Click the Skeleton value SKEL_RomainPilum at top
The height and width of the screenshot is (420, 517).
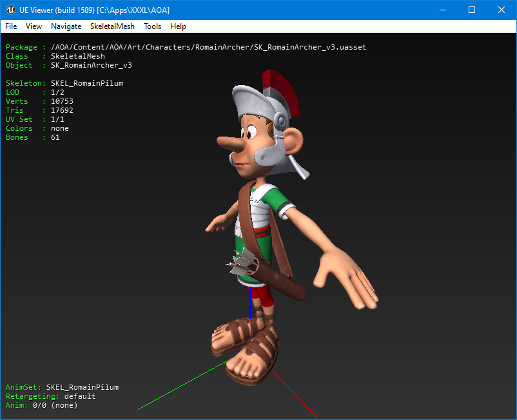[x=87, y=83]
